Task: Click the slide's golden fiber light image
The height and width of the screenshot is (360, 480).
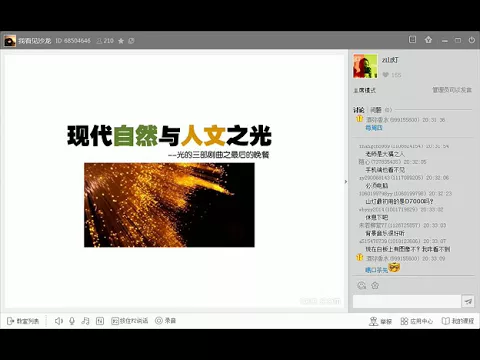Action: [169, 205]
